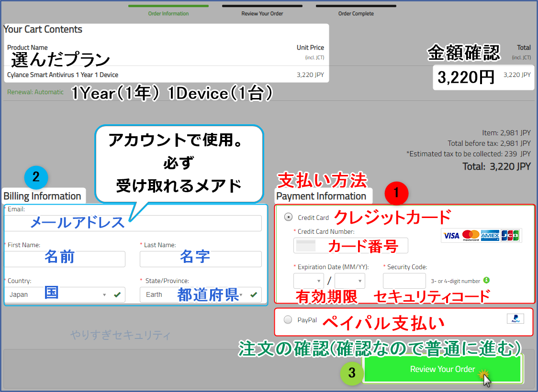Click the card placeholder icon in number field

click(306, 246)
